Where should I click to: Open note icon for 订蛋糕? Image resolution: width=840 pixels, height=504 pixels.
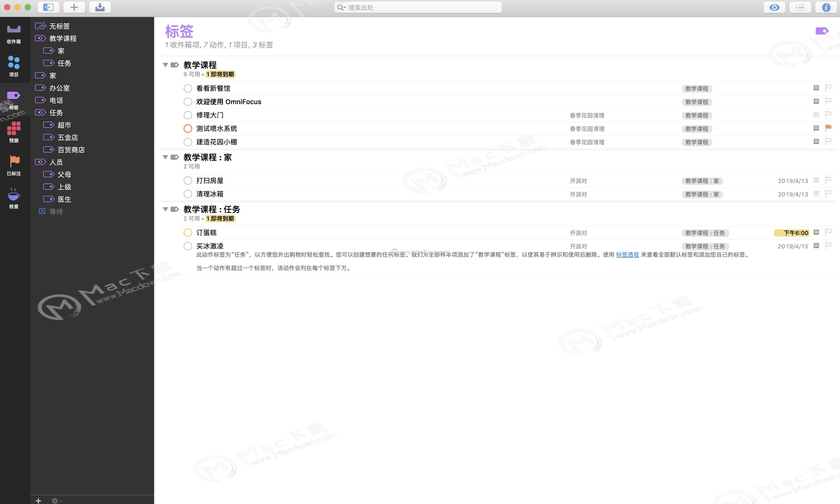pyautogui.click(x=816, y=232)
